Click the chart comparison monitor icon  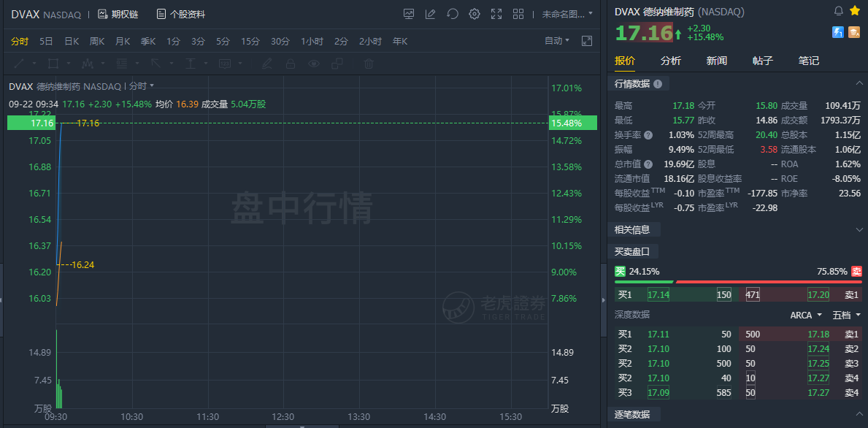pos(409,14)
